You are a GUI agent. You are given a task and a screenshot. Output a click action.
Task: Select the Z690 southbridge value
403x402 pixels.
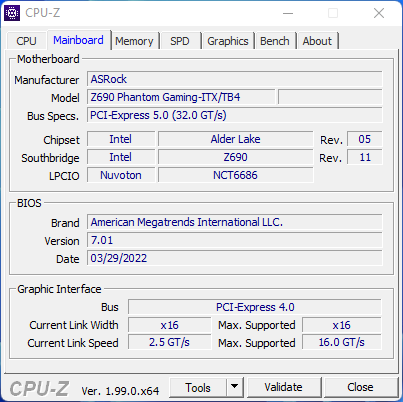coord(236,157)
